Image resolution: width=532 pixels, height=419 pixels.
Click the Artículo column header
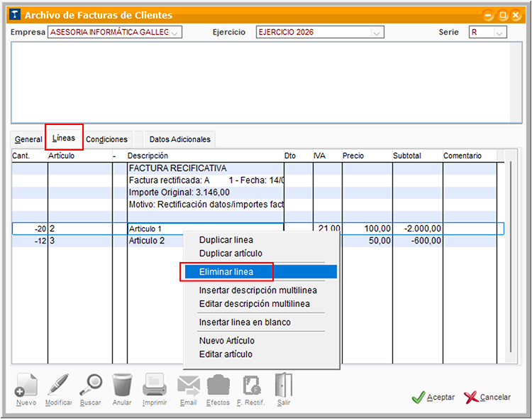coord(79,156)
